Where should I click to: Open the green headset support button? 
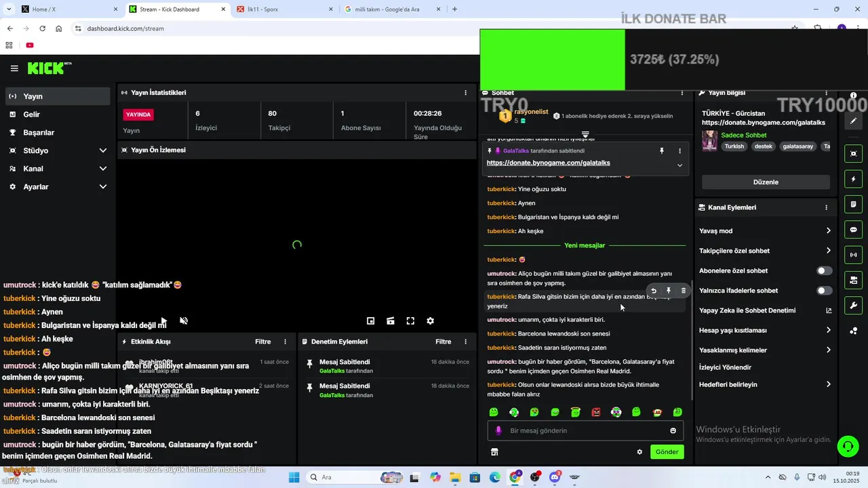click(847, 446)
